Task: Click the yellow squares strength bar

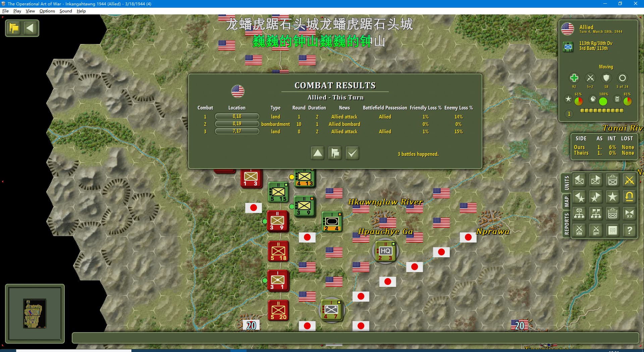Action: point(602,110)
